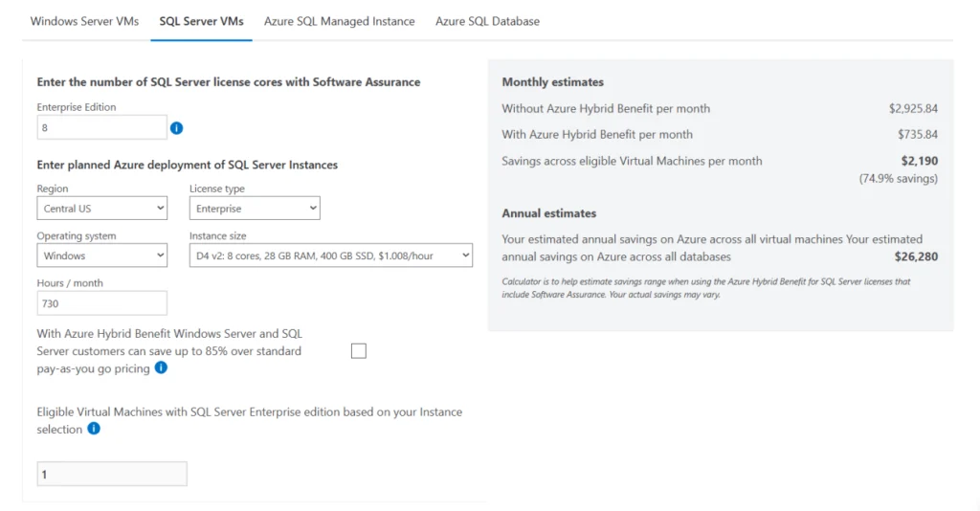This screenshot has width=980, height=511.
Task: Open the Azure SQL Managed Instance tab
Action: pyautogui.click(x=340, y=21)
